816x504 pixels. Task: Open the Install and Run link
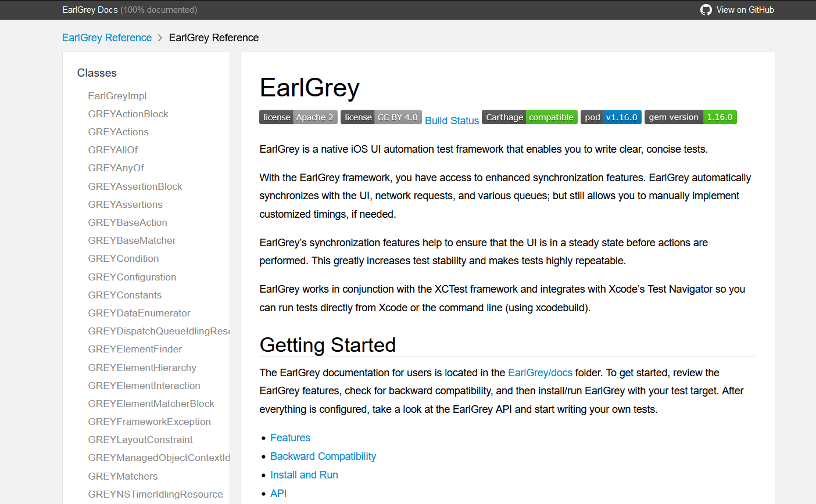[304, 474]
